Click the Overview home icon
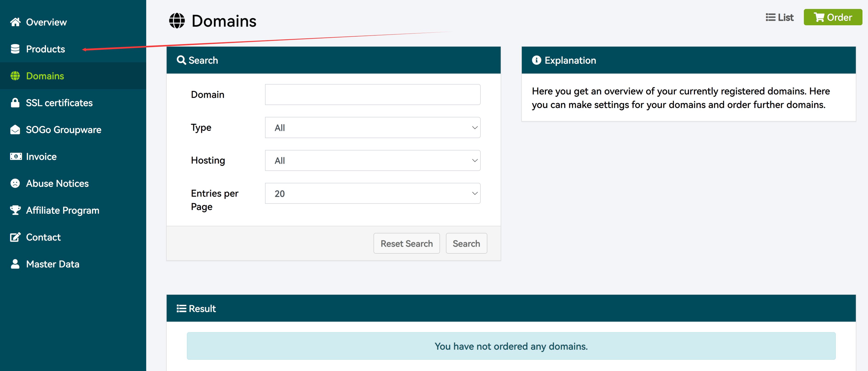The image size is (868, 371). (x=15, y=22)
